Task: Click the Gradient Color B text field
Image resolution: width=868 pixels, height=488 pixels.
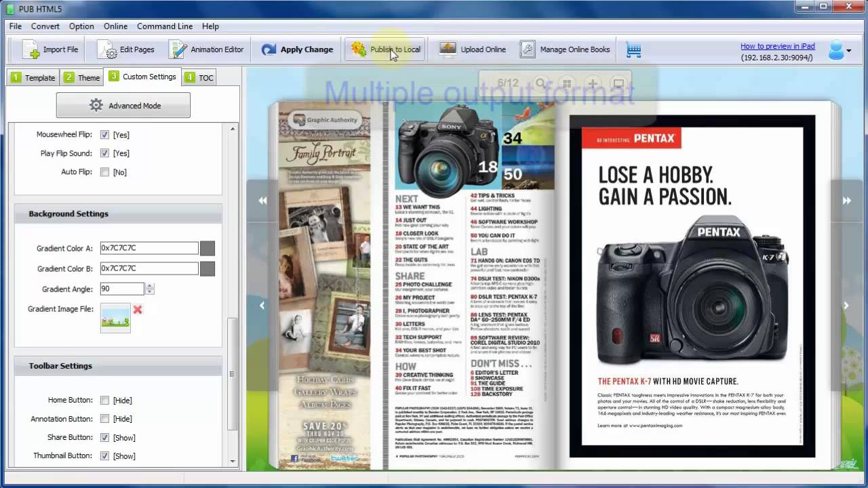Action: click(149, 268)
